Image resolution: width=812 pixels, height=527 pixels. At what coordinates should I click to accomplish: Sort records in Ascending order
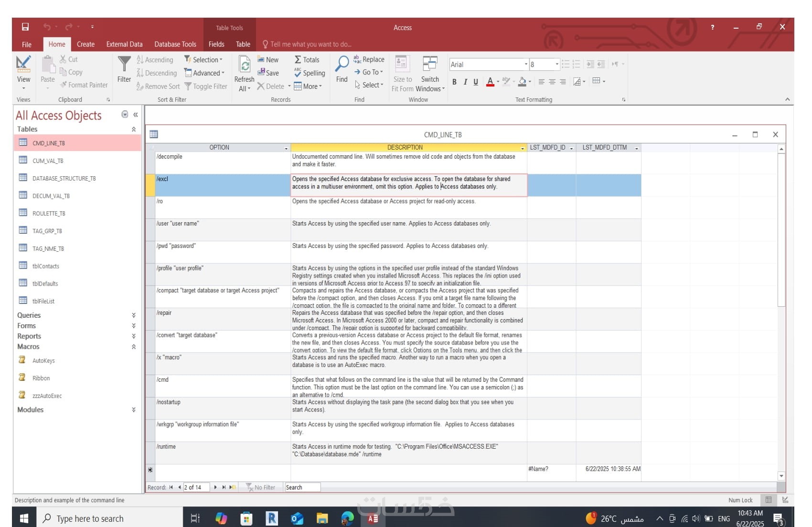coord(155,60)
